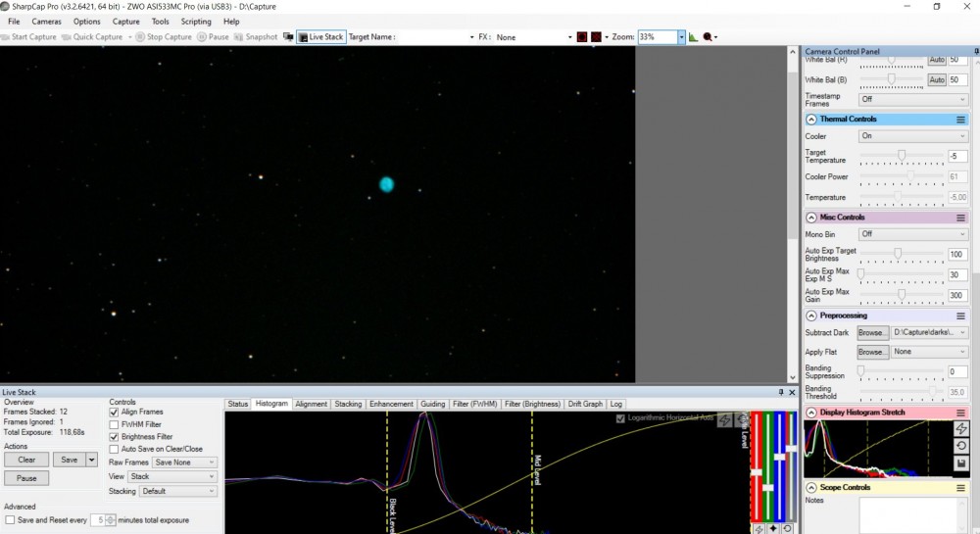Open the Timestamp Frames Off dropdown
The width and height of the screenshot is (980, 534).
[x=913, y=99]
